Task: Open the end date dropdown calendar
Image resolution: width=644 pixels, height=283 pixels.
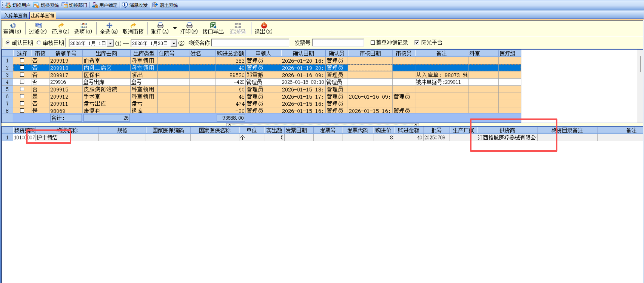Action: [174, 44]
